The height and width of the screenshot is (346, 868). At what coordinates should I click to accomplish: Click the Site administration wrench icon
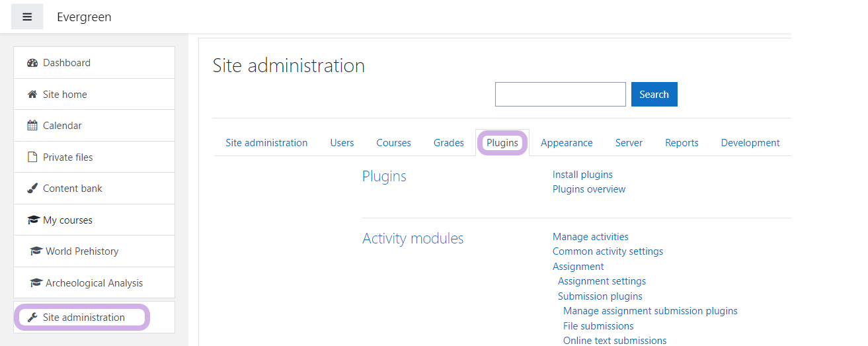(32, 318)
